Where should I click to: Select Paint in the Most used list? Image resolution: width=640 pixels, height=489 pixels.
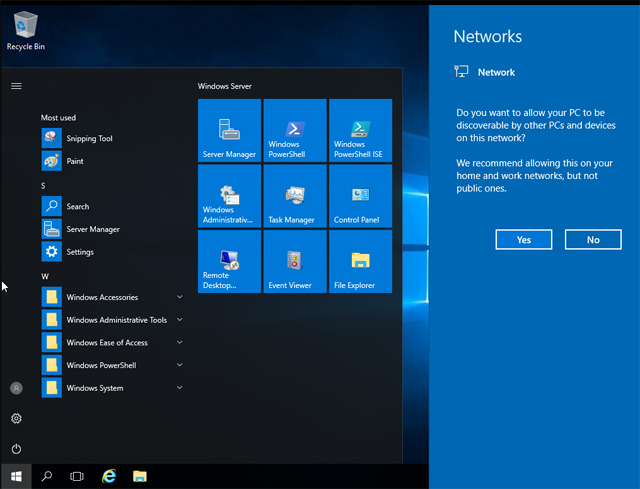click(75, 161)
